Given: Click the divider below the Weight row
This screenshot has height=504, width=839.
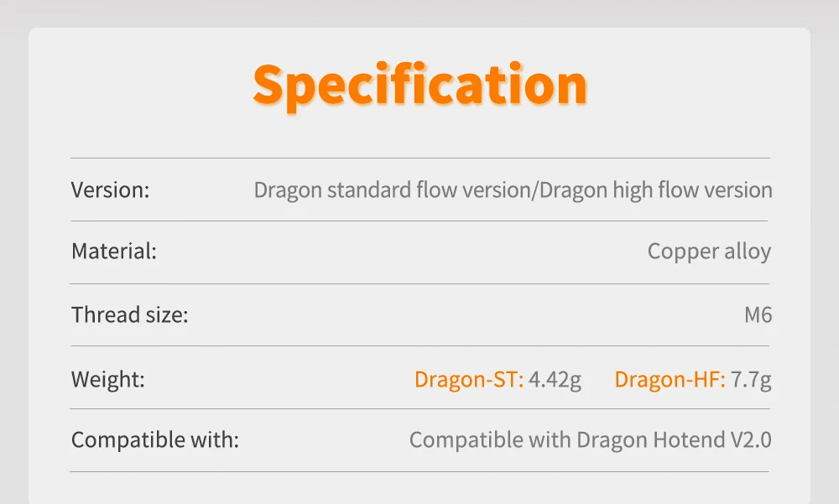Looking at the screenshot, I should (x=419, y=408).
